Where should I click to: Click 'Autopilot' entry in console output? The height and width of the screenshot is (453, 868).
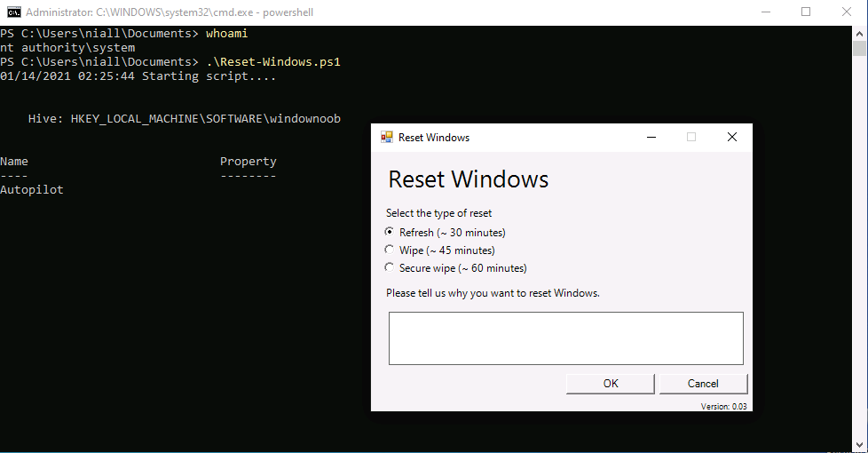[x=32, y=189]
